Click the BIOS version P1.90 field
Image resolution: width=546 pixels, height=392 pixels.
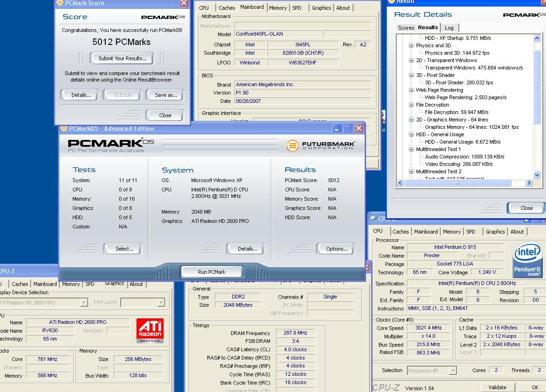click(302, 93)
